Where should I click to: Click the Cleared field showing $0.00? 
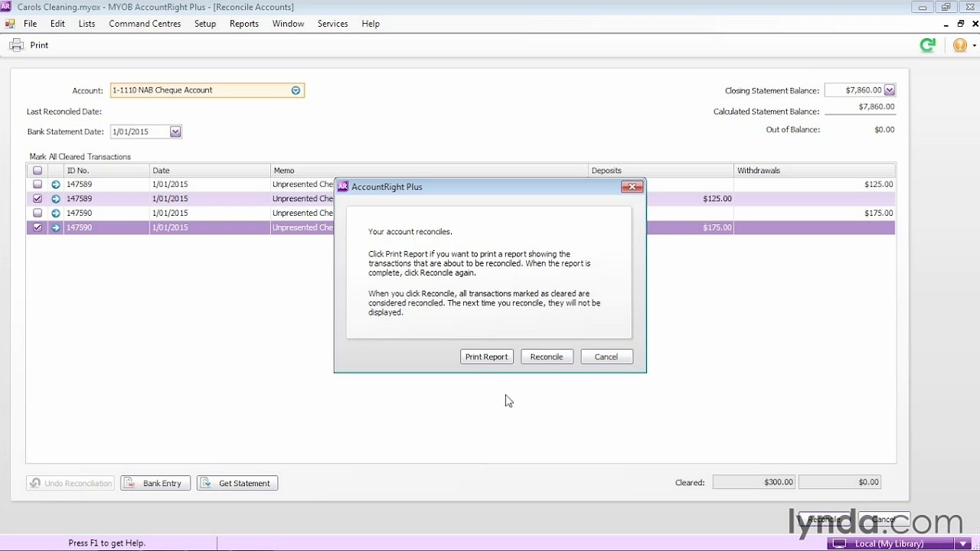tap(841, 482)
